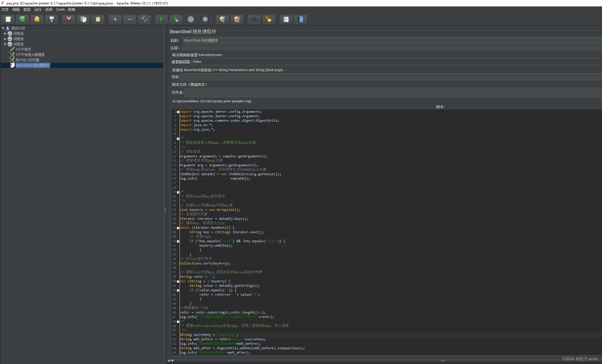Viewport: 602px width, 364px height.
Task: Click the Collapse All minus icon
Action: 130,19
